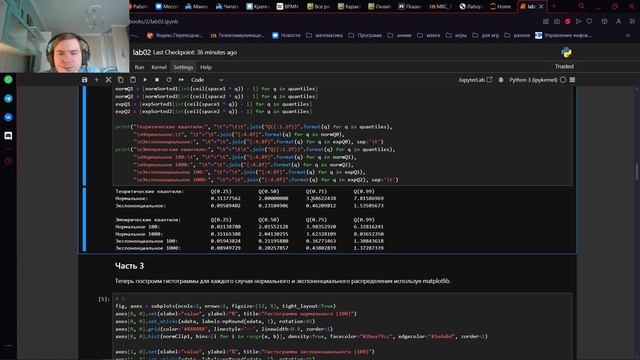Run the selected cell
The width and height of the screenshot is (640, 360).
(x=145, y=80)
